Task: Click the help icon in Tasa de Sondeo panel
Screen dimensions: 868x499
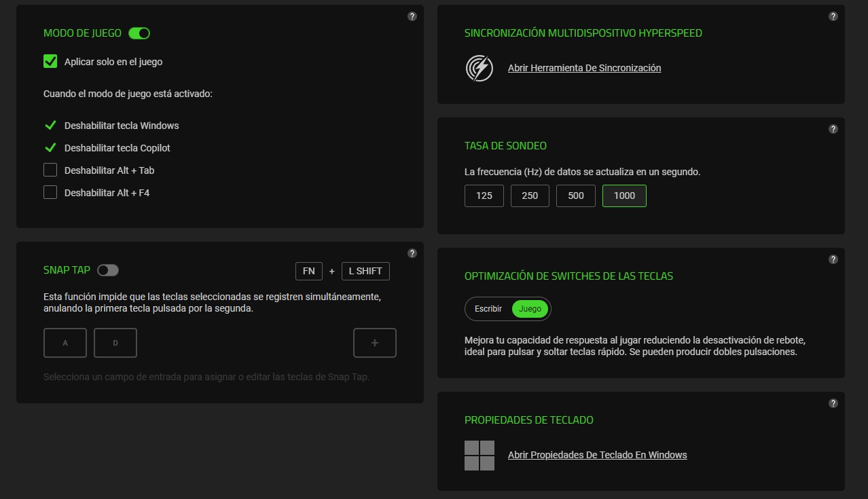Action: (x=833, y=129)
